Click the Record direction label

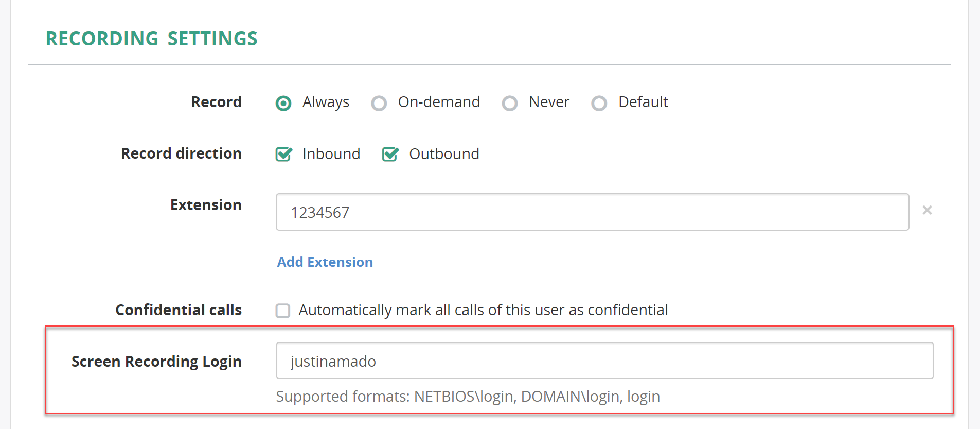click(x=181, y=153)
